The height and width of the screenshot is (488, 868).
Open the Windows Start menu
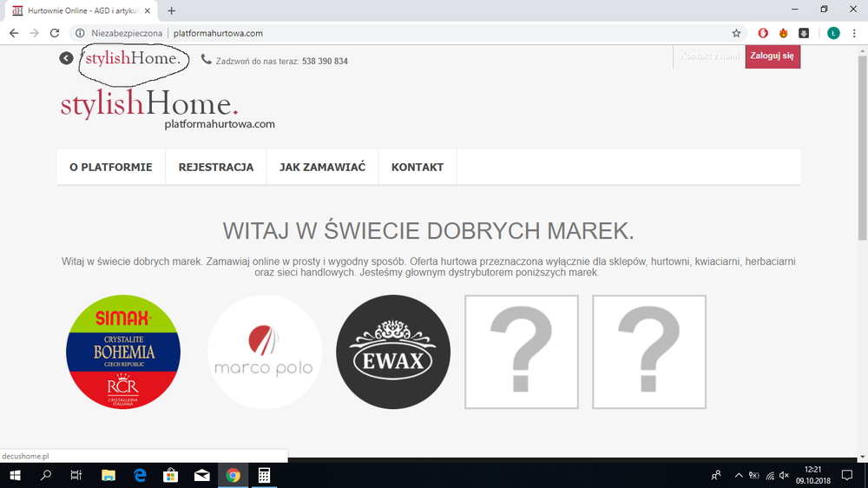tap(15, 475)
